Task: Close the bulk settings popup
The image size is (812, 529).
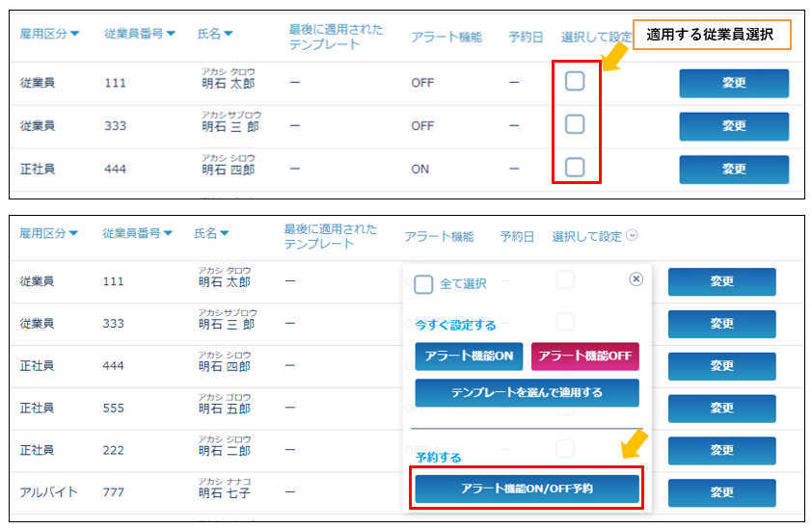Action: (636, 279)
